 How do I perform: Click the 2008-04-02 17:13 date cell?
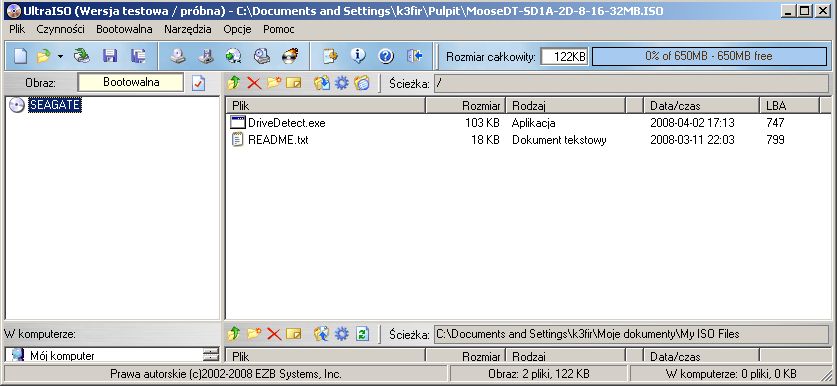(x=692, y=123)
